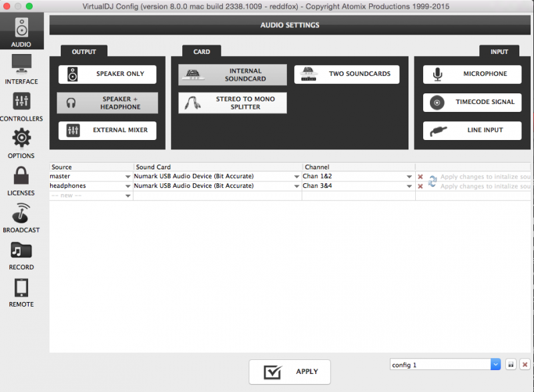Open the Options gear section
Image resolution: width=534 pixels, height=392 pixels.
pyautogui.click(x=21, y=143)
